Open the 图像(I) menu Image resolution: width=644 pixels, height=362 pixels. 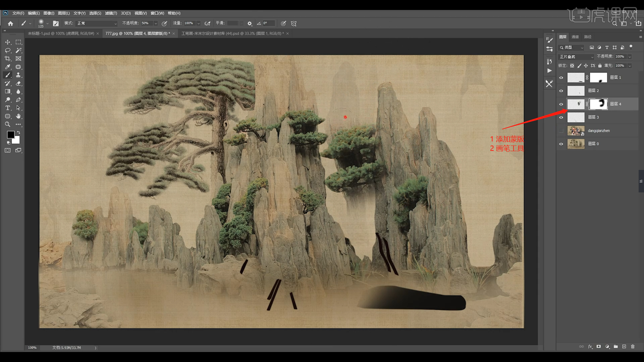(49, 13)
